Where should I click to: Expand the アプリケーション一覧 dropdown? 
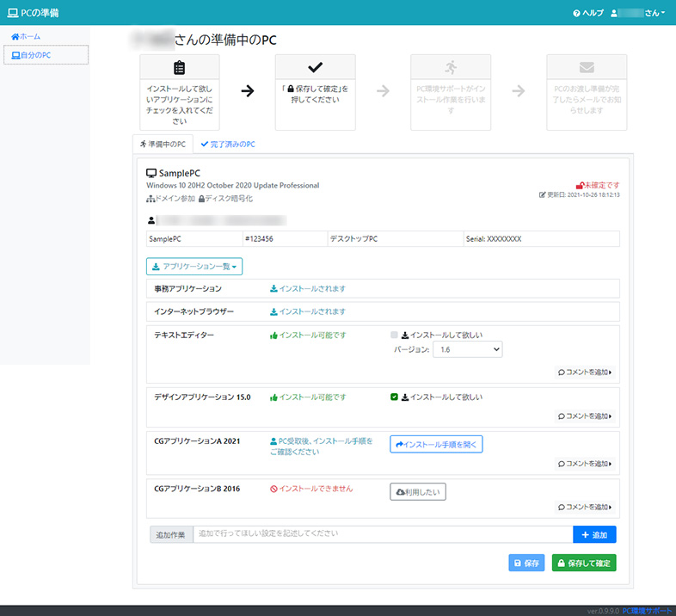point(194,267)
